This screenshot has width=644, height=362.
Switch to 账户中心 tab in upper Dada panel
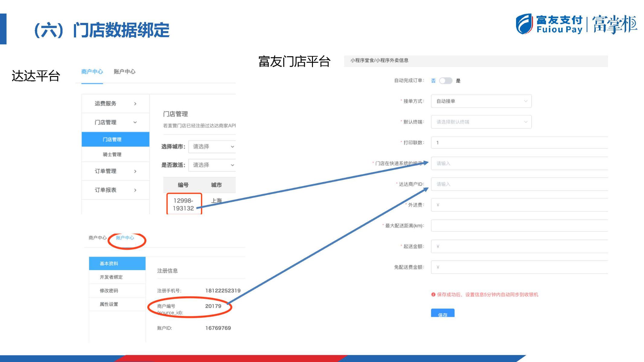point(124,71)
